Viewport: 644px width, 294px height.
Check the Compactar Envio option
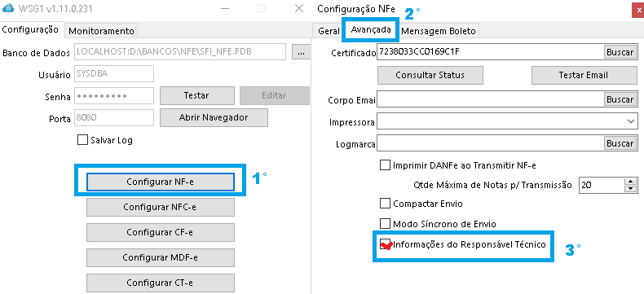(385, 203)
